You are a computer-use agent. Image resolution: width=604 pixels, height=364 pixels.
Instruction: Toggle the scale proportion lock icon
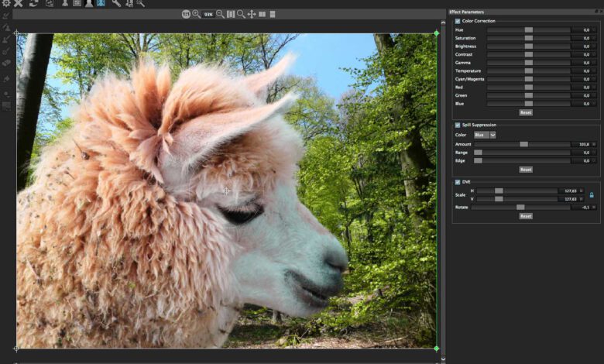[x=592, y=195]
